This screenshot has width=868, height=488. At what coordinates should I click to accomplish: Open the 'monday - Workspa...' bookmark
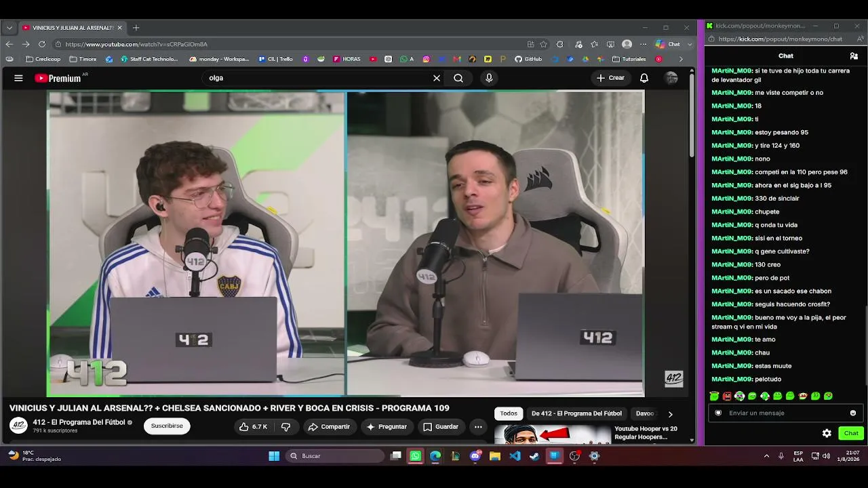coord(220,59)
